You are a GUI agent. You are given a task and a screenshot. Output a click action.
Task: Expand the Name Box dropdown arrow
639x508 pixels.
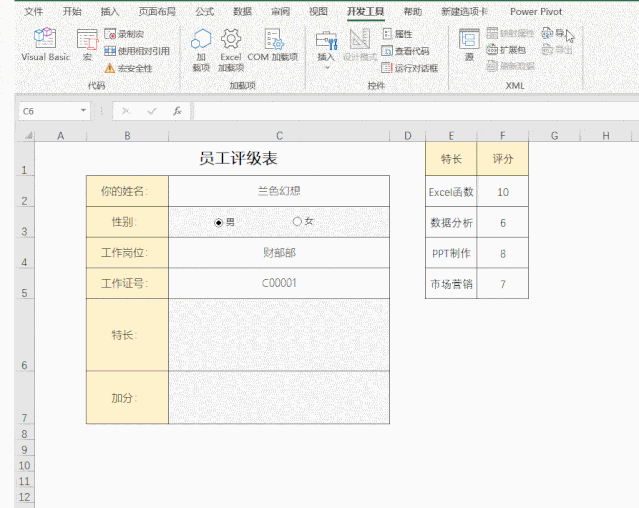(84, 111)
